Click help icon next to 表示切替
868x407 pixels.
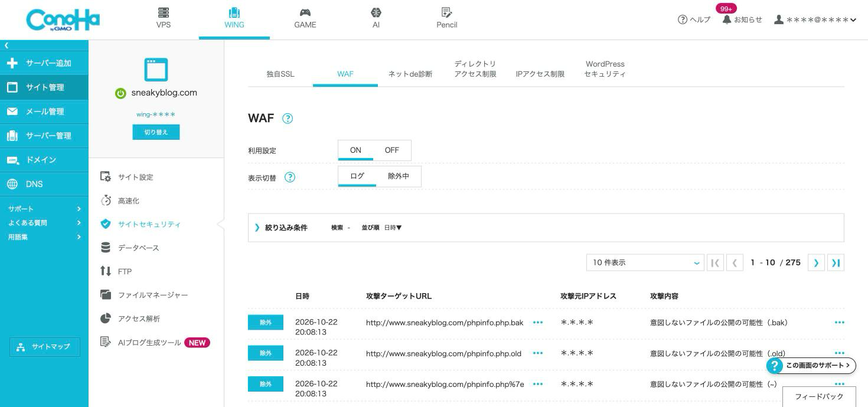coord(290,177)
